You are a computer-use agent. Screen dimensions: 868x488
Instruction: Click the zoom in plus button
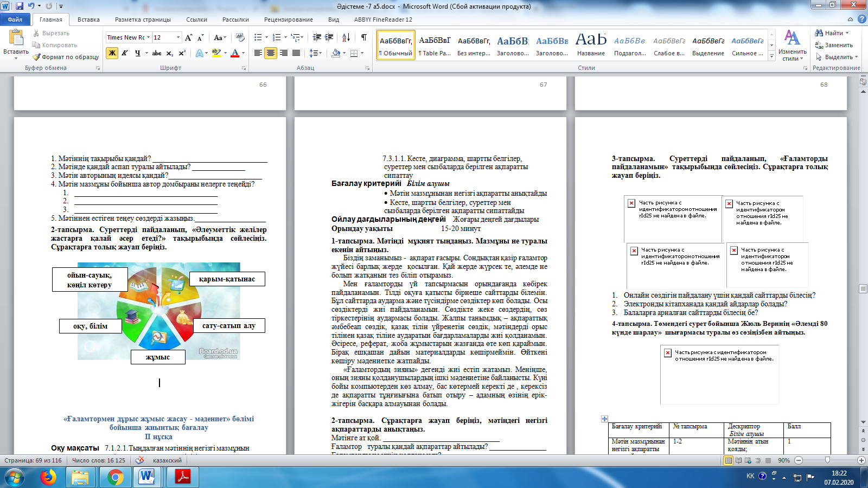tap(861, 460)
